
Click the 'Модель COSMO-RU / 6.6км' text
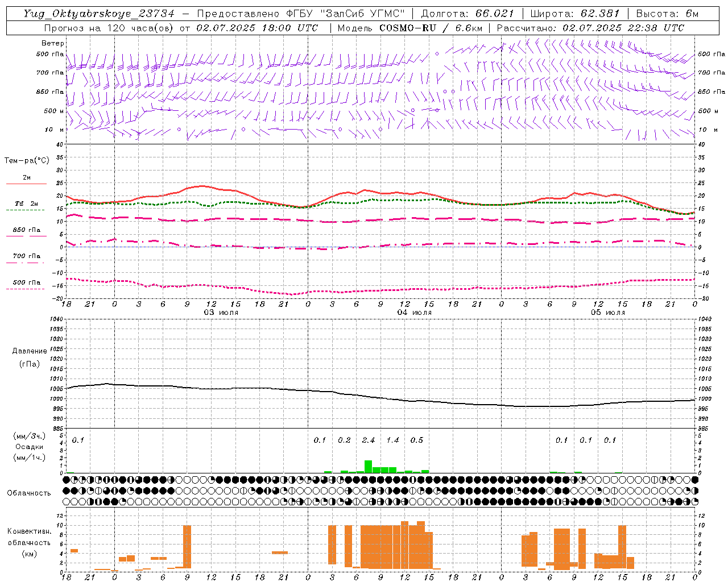410,28
